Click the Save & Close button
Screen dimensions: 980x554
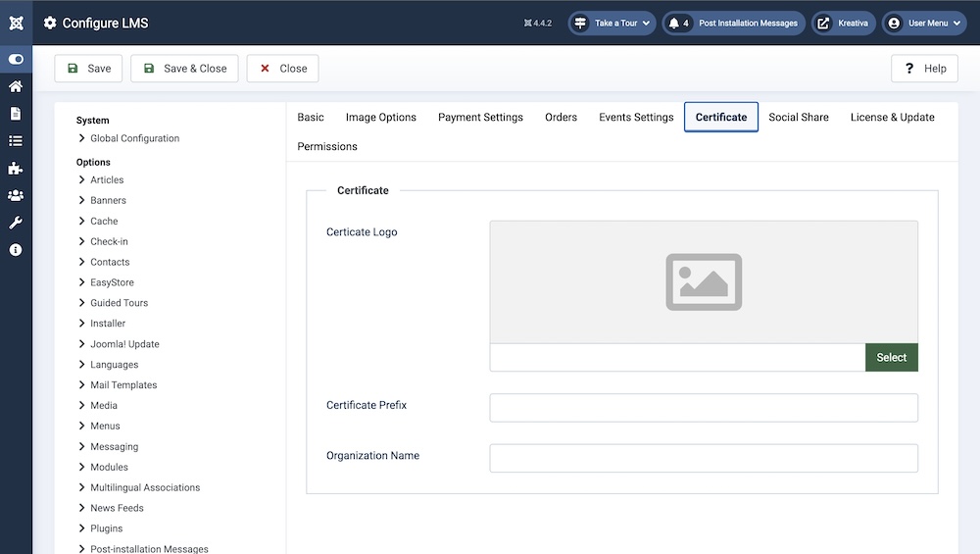pyautogui.click(x=184, y=69)
